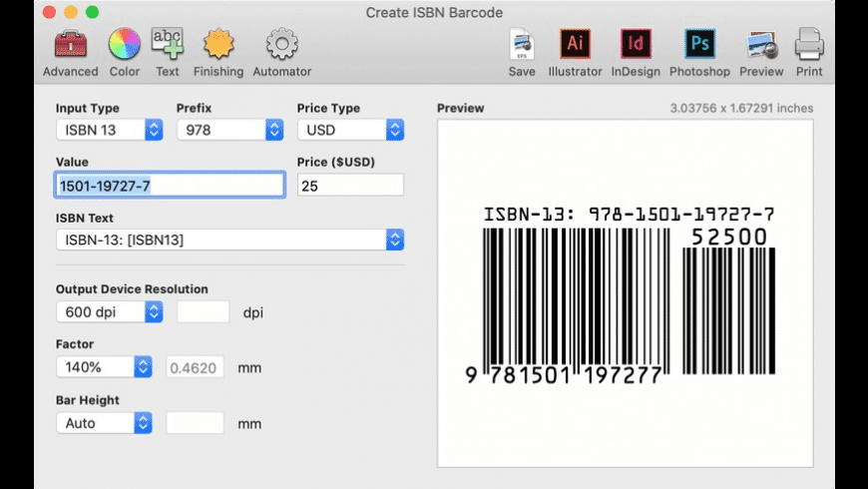Print the barcode
This screenshot has height=489, width=868.
(x=809, y=45)
